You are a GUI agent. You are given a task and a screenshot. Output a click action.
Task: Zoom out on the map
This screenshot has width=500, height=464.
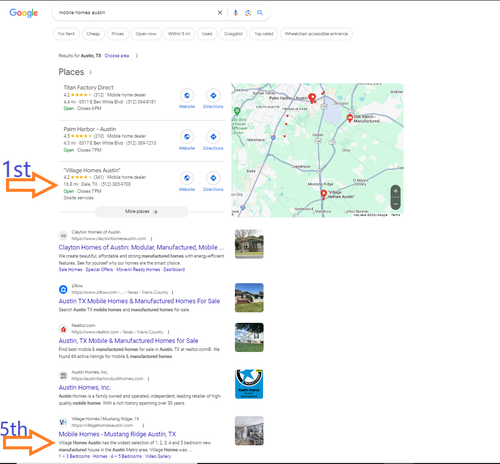point(395,204)
